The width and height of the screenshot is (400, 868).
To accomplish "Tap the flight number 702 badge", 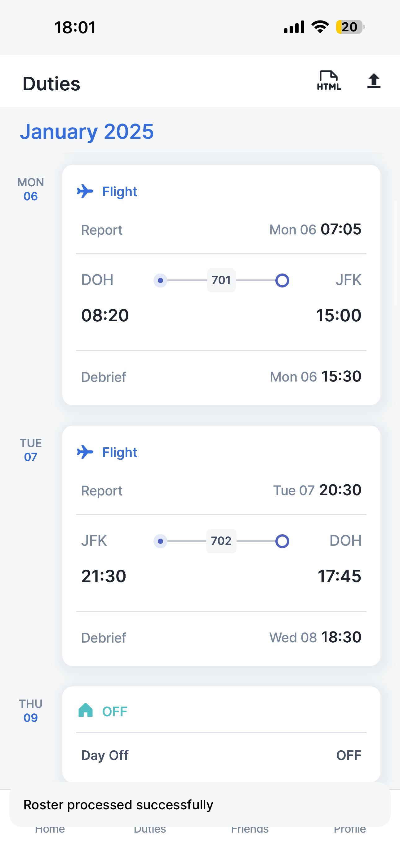I will (221, 541).
